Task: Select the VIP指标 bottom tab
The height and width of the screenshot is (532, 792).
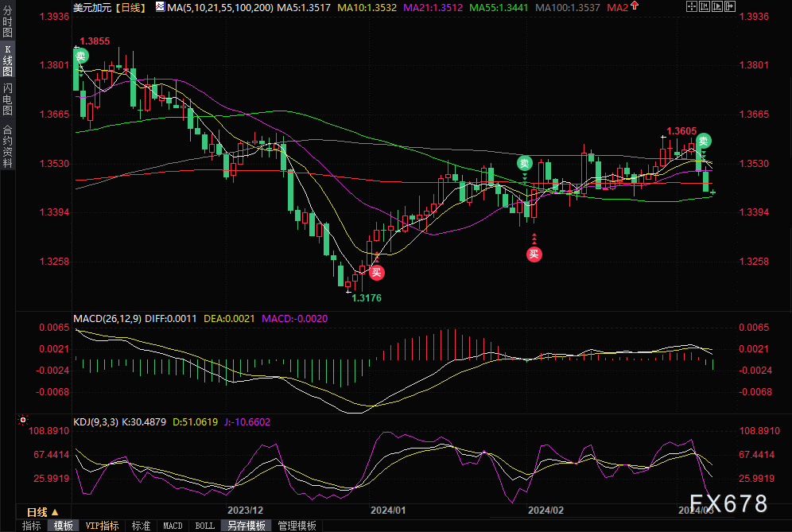Action: [x=102, y=526]
